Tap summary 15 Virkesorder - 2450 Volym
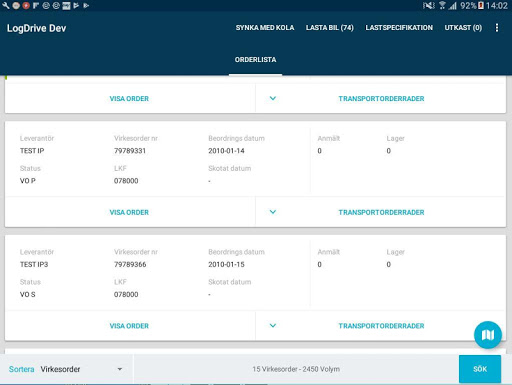 pyautogui.click(x=296, y=369)
